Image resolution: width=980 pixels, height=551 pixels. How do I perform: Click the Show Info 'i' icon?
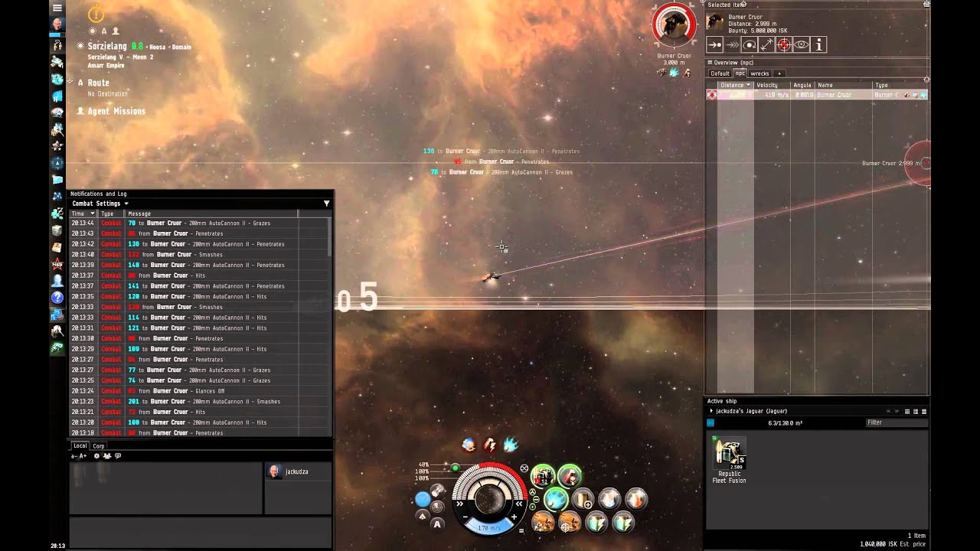point(819,45)
